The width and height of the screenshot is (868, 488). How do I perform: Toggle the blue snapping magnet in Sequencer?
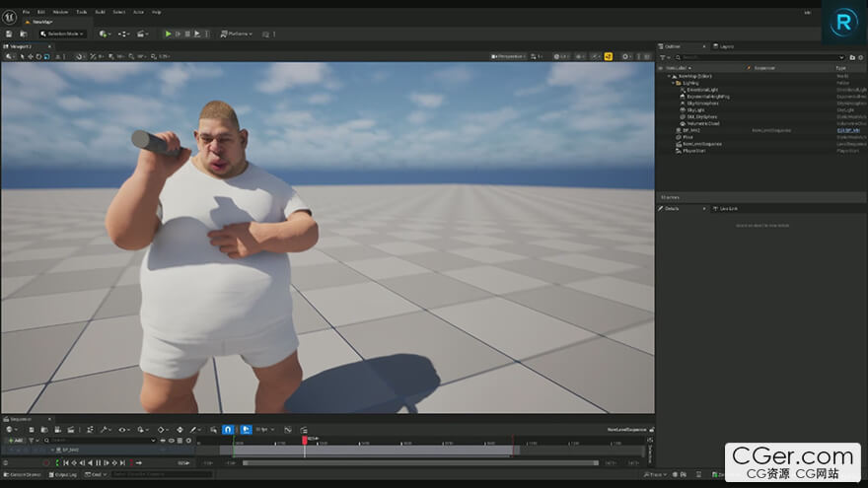(x=227, y=430)
